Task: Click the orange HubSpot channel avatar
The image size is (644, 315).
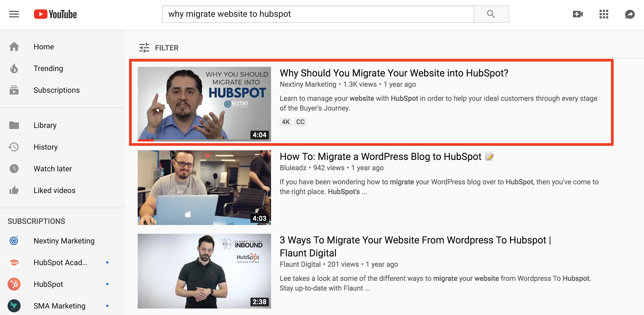Action: point(14,284)
